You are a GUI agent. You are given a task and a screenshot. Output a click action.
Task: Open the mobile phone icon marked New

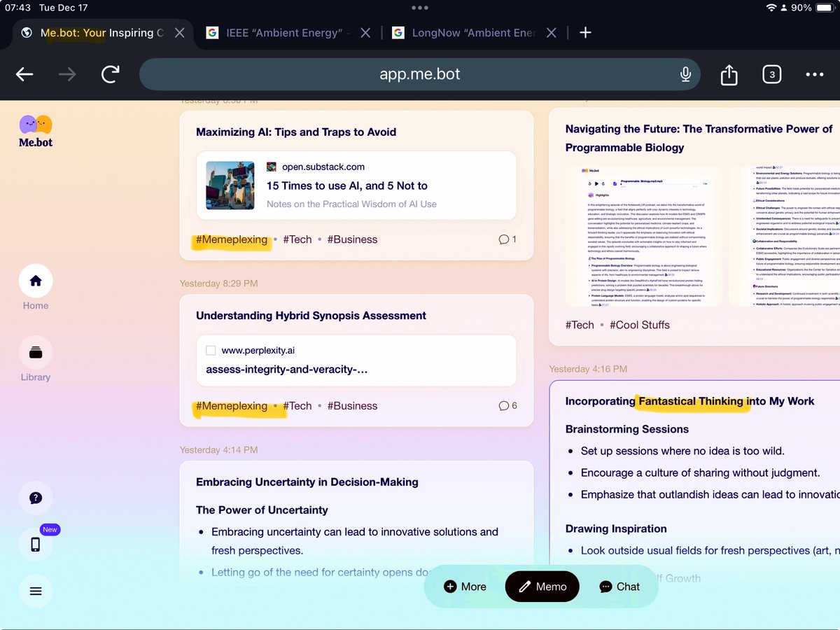(36, 544)
